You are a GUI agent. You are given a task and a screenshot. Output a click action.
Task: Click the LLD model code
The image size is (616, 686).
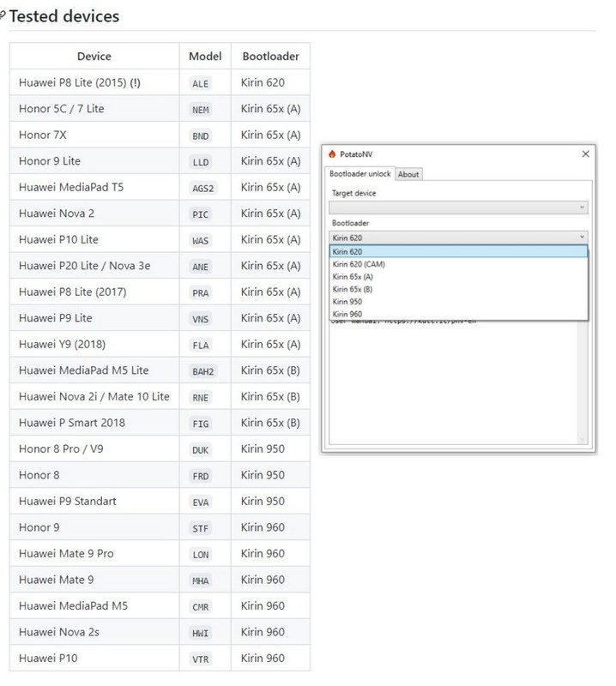(201, 162)
